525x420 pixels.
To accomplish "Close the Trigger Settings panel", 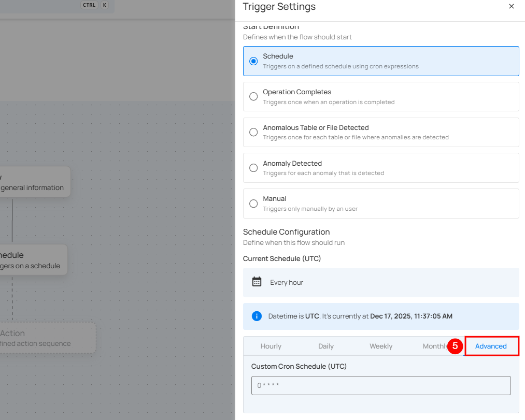I will coord(511,7).
